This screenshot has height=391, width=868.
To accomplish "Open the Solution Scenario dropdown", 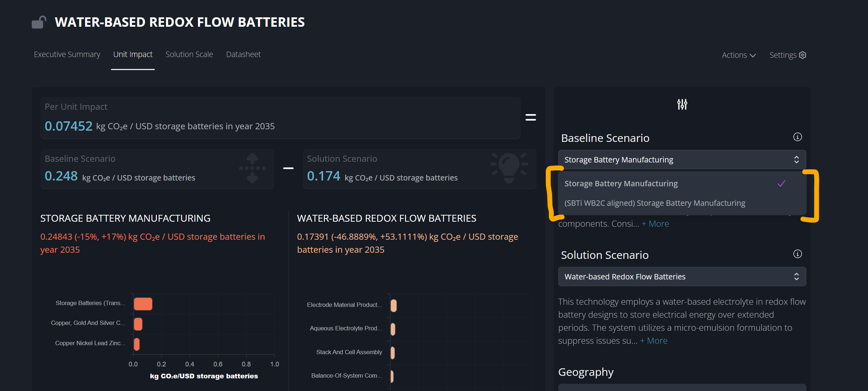I will click(682, 277).
